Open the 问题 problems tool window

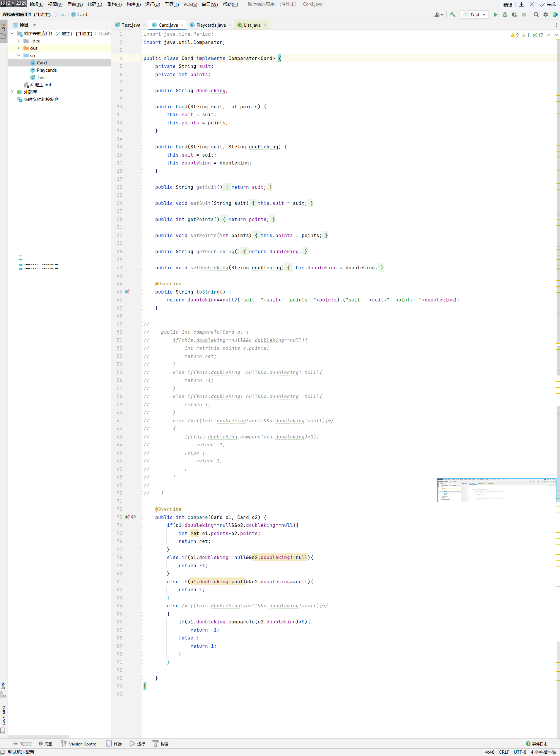tap(45, 744)
